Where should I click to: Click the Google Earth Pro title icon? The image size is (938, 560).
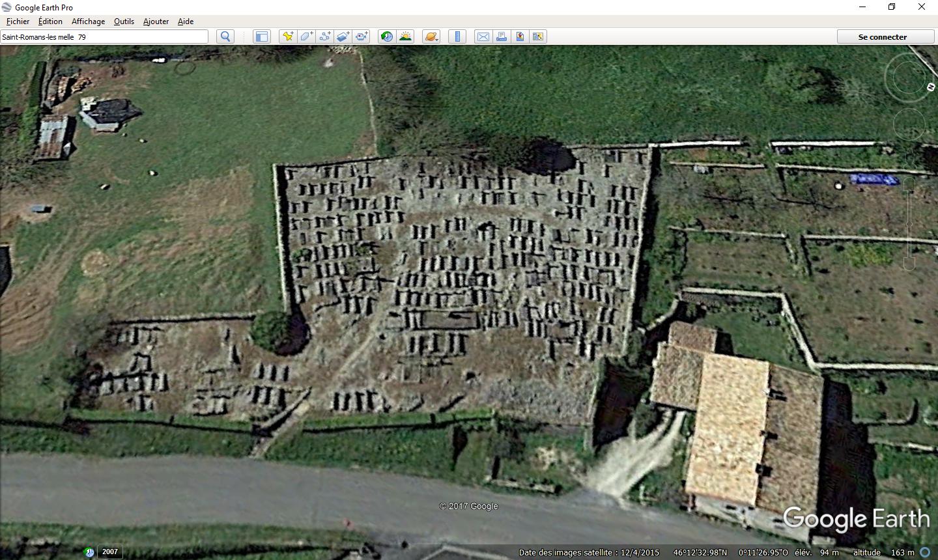click(x=7, y=7)
